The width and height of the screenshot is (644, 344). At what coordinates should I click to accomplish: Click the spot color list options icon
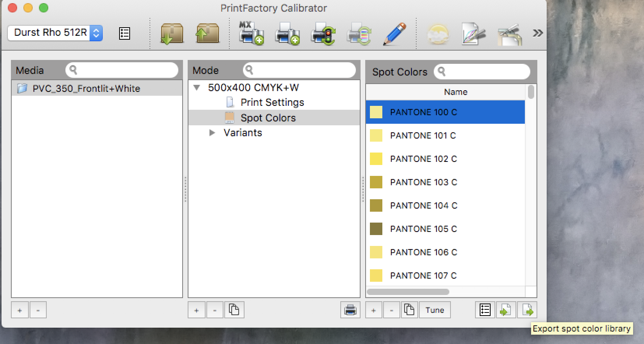click(485, 310)
